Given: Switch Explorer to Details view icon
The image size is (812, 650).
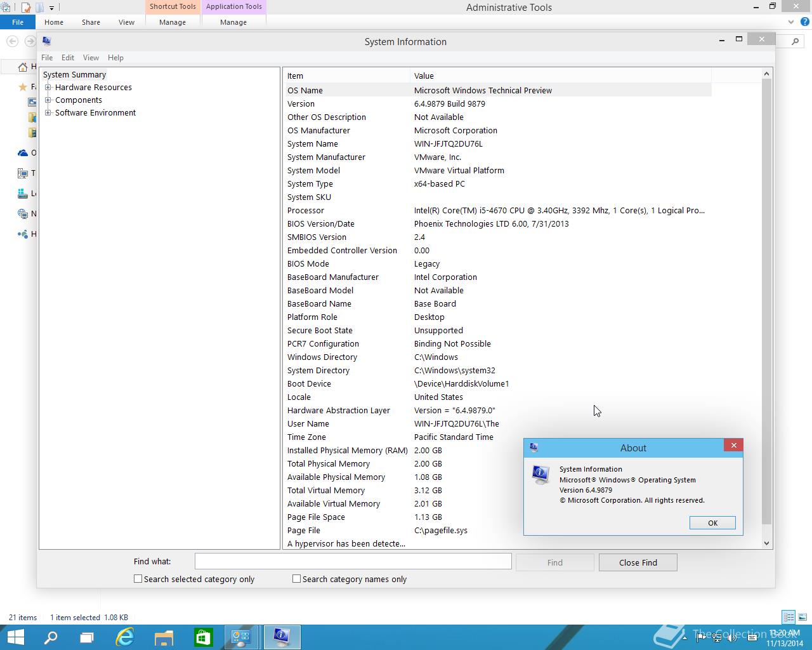Looking at the screenshot, I should pyautogui.click(x=789, y=617).
